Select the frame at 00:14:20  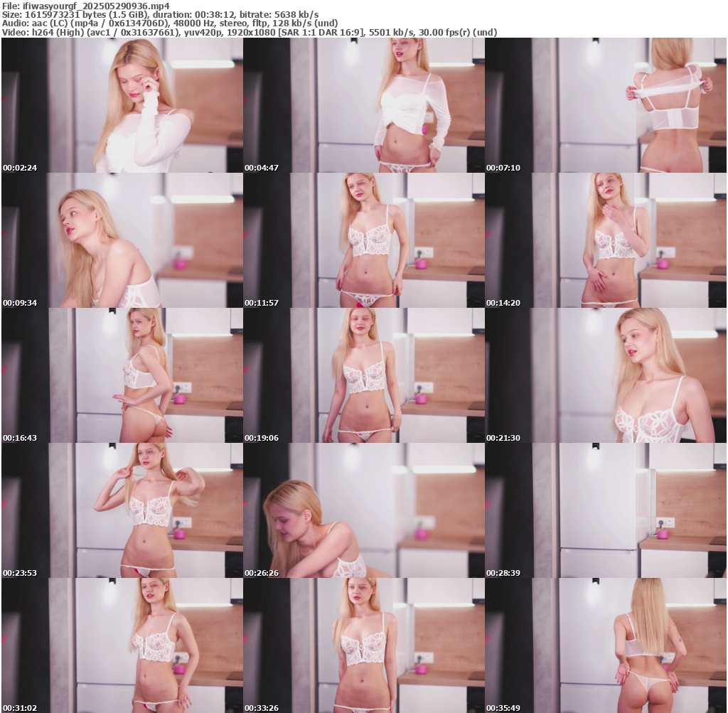[606, 240]
